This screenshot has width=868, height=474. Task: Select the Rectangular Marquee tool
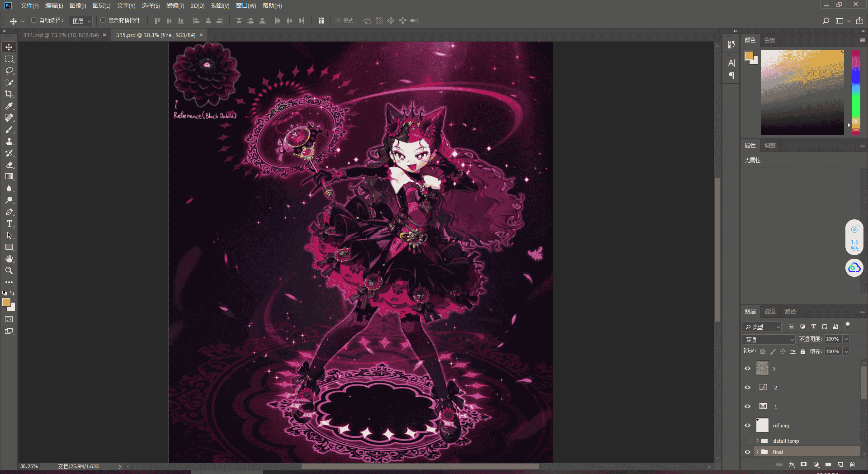(x=9, y=59)
